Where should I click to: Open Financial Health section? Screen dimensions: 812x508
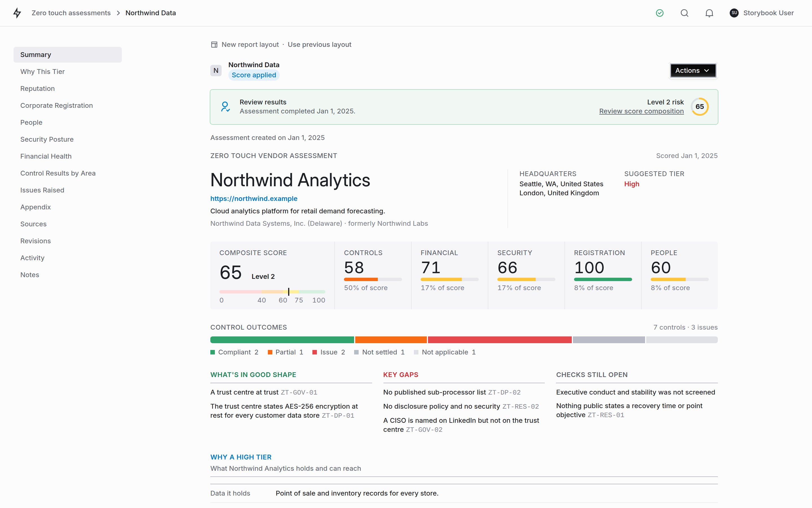[x=67, y=156]
